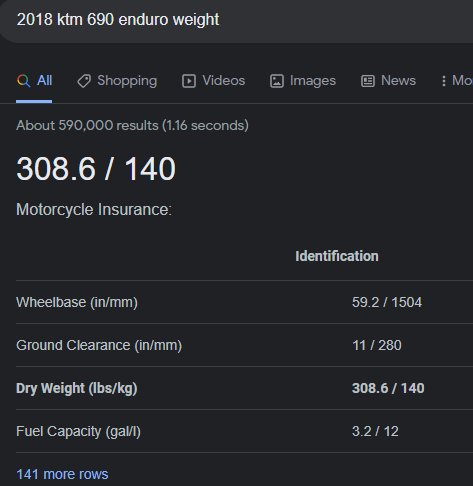Click the 'Wheelbase (in/mm)' row label
The width and height of the screenshot is (473, 486).
pos(77,302)
